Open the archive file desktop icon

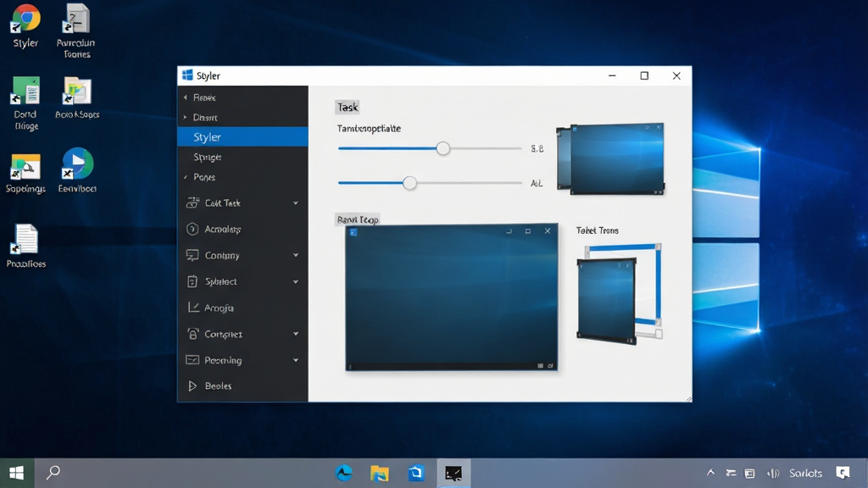pyautogui.click(x=76, y=19)
